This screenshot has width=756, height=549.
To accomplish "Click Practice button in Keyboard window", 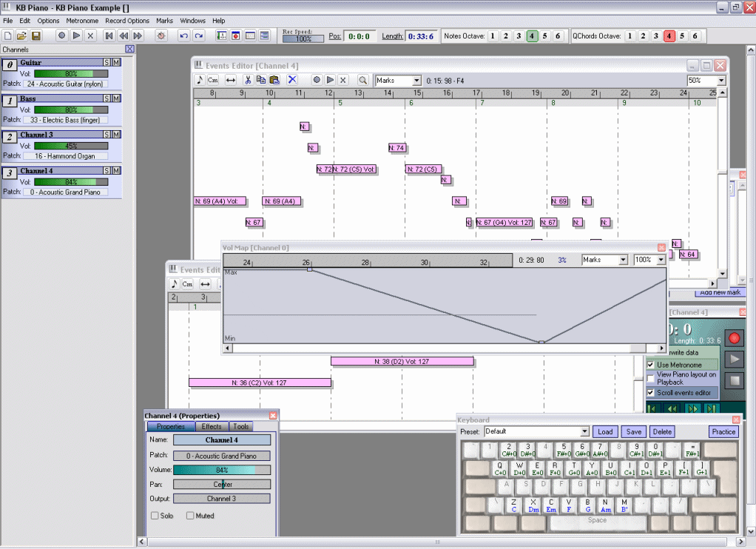I will (x=723, y=432).
